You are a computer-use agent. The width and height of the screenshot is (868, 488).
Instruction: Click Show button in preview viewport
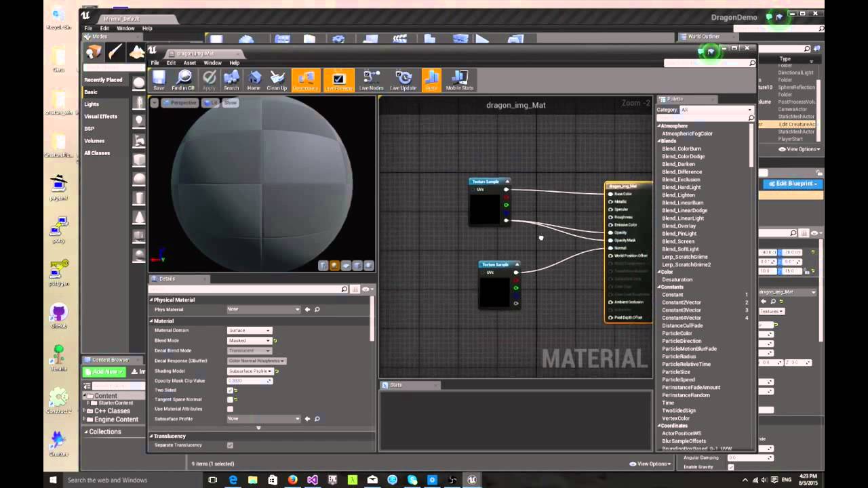[x=231, y=102]
